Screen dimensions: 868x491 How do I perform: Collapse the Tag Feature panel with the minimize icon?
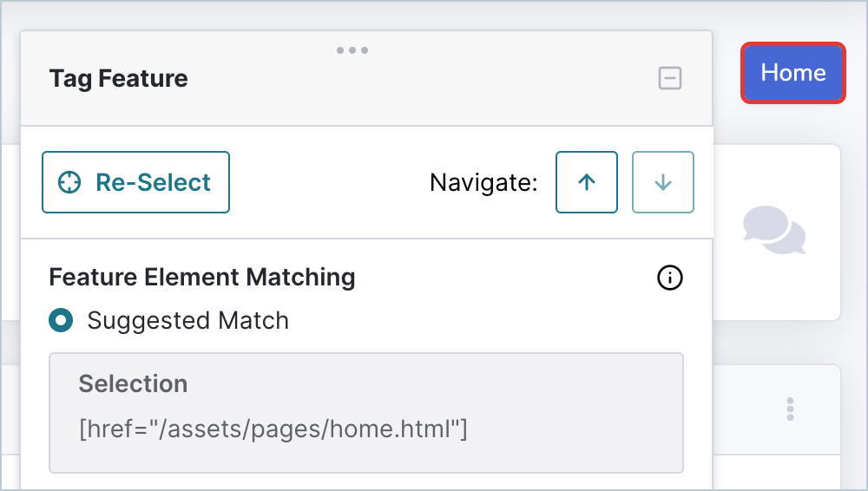click(x=670, y=78)
